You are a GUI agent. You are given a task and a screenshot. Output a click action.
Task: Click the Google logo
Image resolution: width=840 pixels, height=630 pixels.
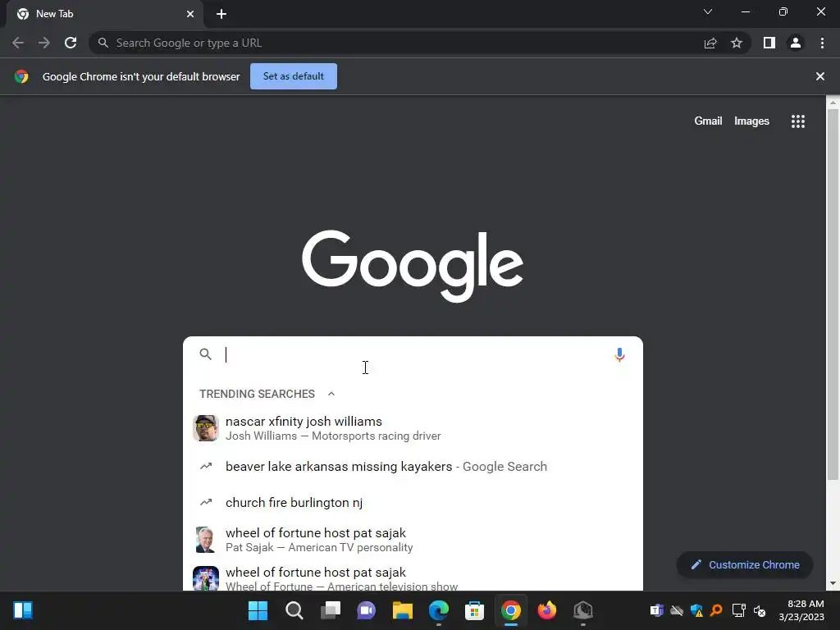click(x=413, y=266)
